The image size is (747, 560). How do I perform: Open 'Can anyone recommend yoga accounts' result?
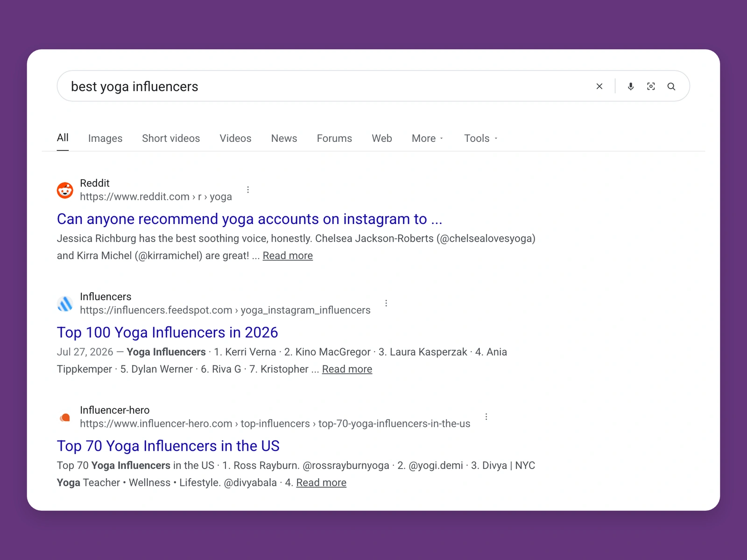click(x=250, y=219)
